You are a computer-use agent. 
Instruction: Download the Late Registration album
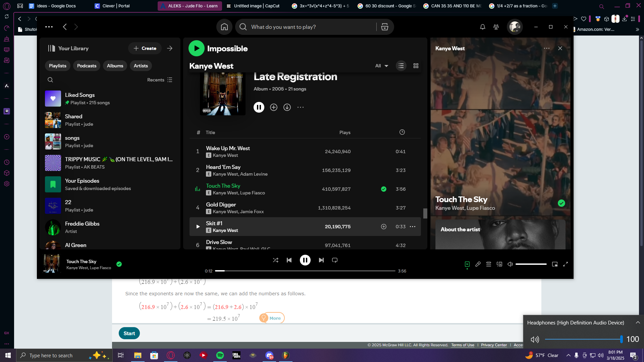pyautogui.click(x=287, y=107)
